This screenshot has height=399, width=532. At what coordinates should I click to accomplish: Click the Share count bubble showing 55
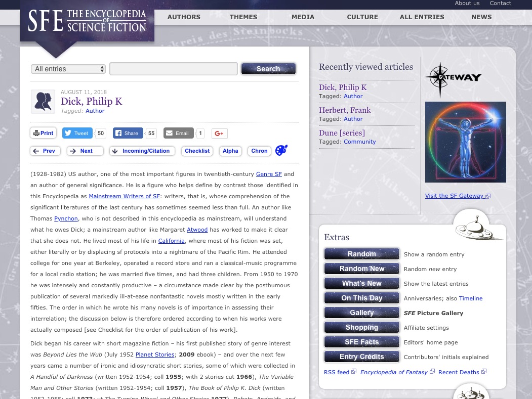(151, 133)
